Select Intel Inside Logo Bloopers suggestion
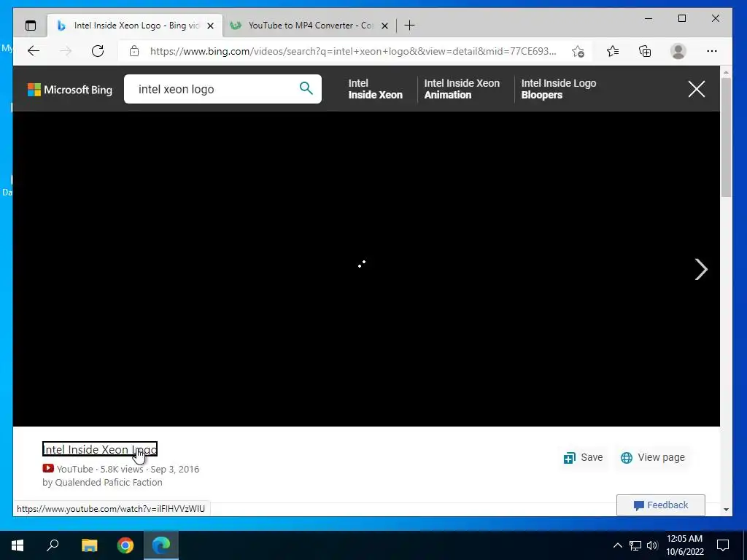This screenshot has height=560, width=747. pyautogui.click(x=558, y=89)
